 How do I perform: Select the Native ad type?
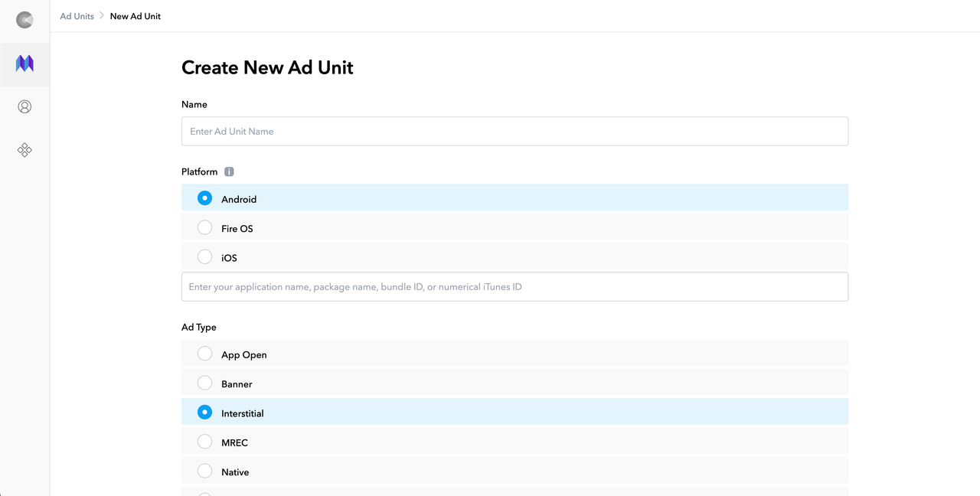tap(514, 471)
